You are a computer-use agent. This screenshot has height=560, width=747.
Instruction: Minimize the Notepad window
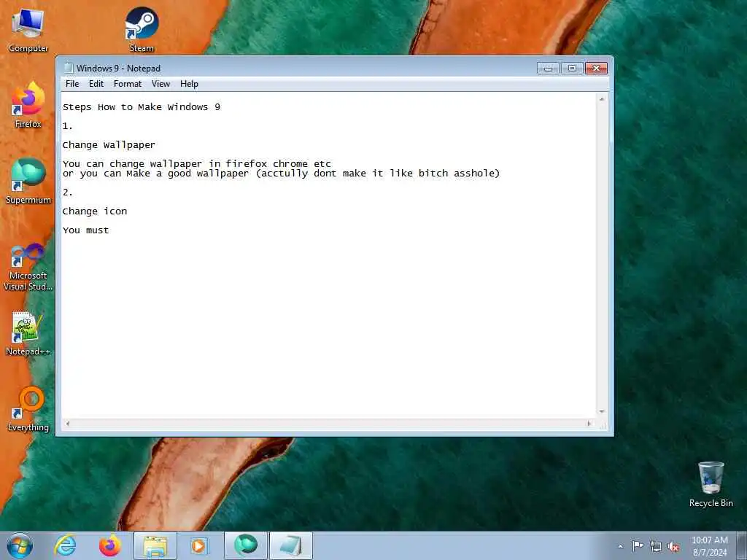548,68
